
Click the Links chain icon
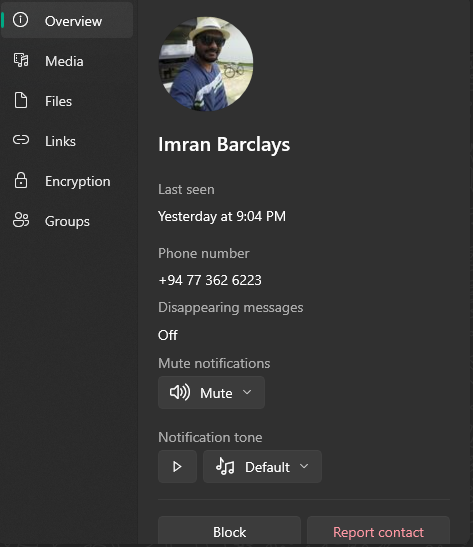pos(21,140)
